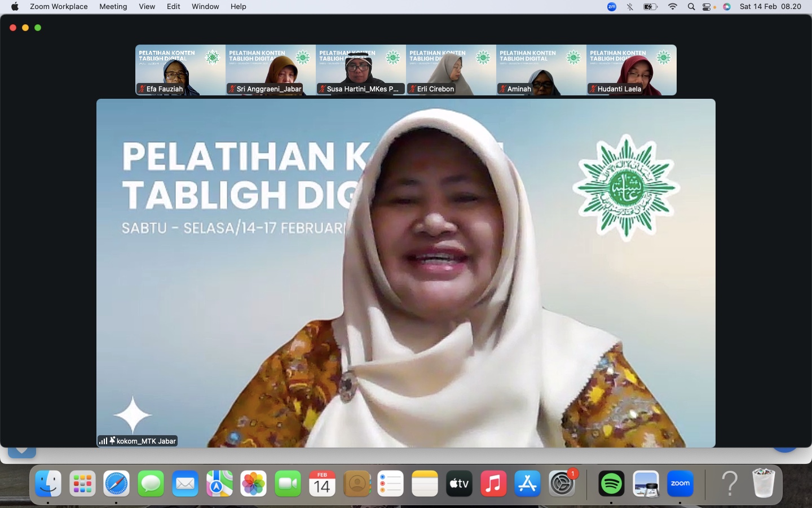Launch Spotify from the Dock
812x508 pixels.
611,484
